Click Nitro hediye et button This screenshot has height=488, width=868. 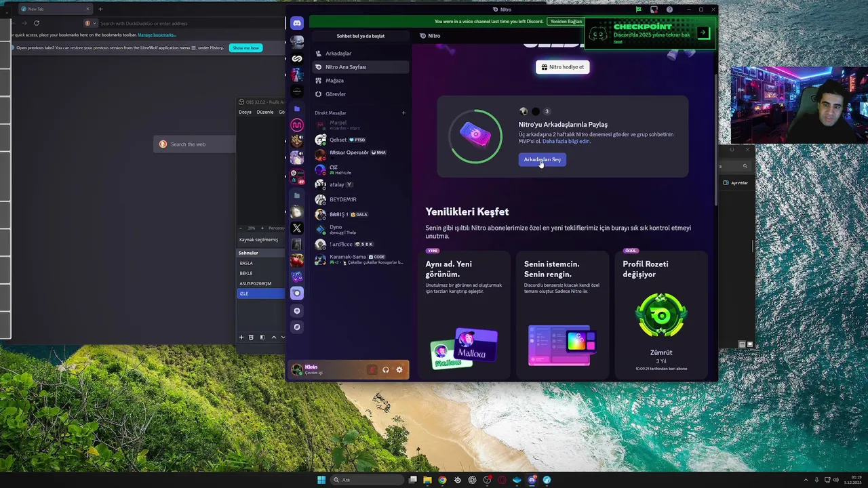point(562,67)
